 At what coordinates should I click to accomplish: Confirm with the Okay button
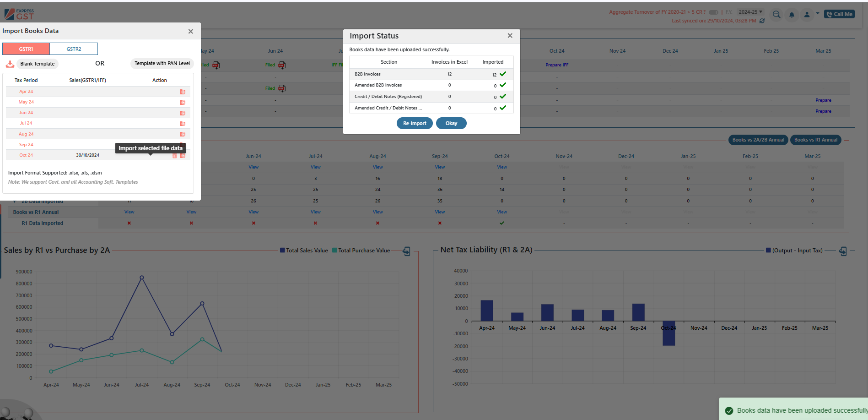451,123
